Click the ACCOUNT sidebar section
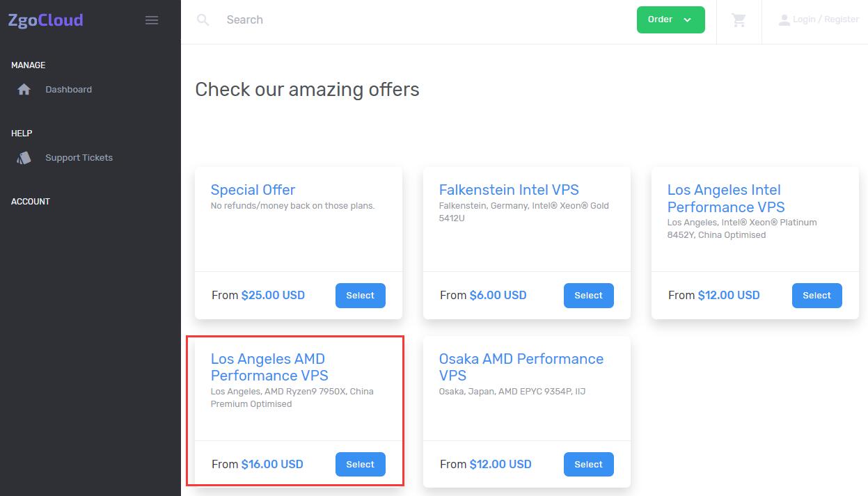 [x=31, y=202]
